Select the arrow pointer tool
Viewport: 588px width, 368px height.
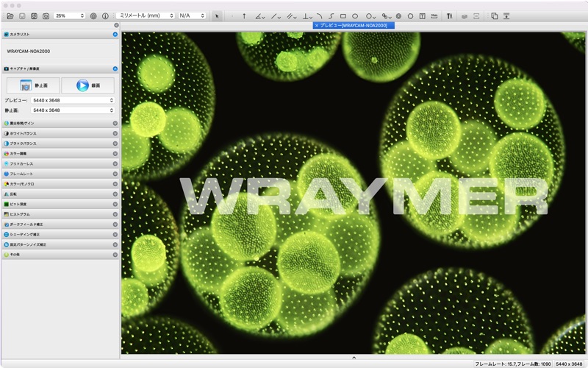217,15
